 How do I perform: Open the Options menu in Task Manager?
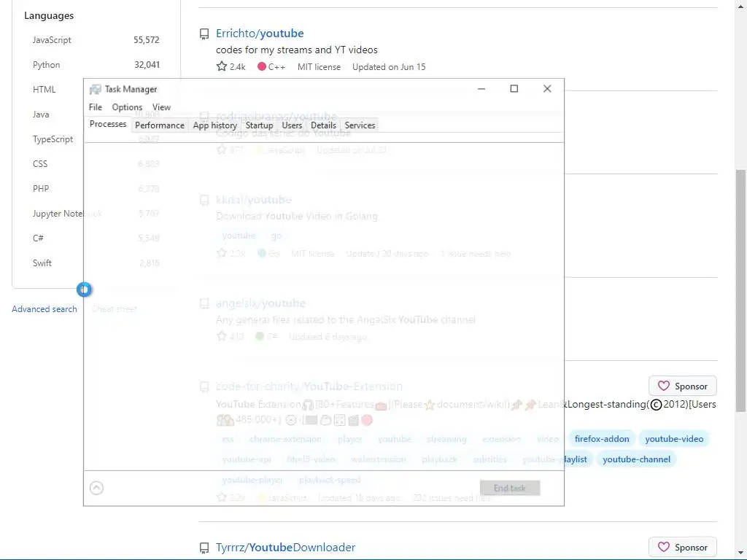pyautogui.click(x=127, y=107)
